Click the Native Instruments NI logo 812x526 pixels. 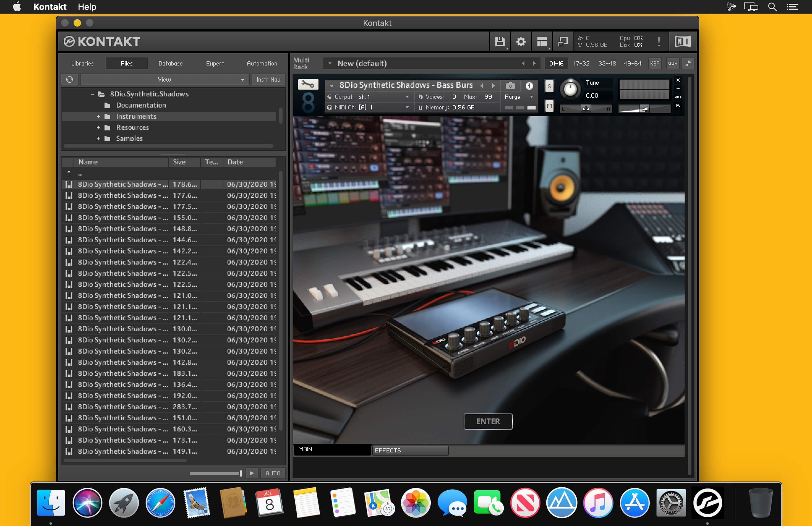pyautogui.click(x=683, y=42)
